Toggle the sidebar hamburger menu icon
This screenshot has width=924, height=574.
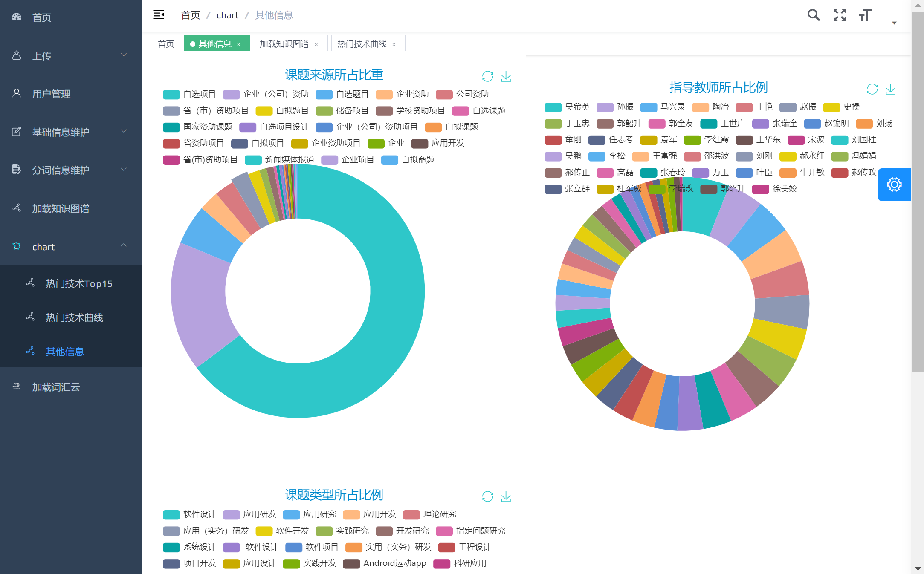coord(159,15)
